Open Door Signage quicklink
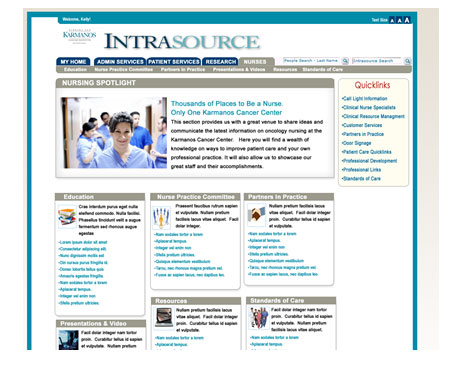 pos(356,143)
